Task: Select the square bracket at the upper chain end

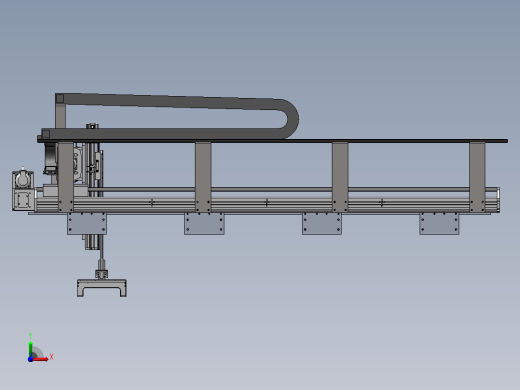Action: click(60, 98)
